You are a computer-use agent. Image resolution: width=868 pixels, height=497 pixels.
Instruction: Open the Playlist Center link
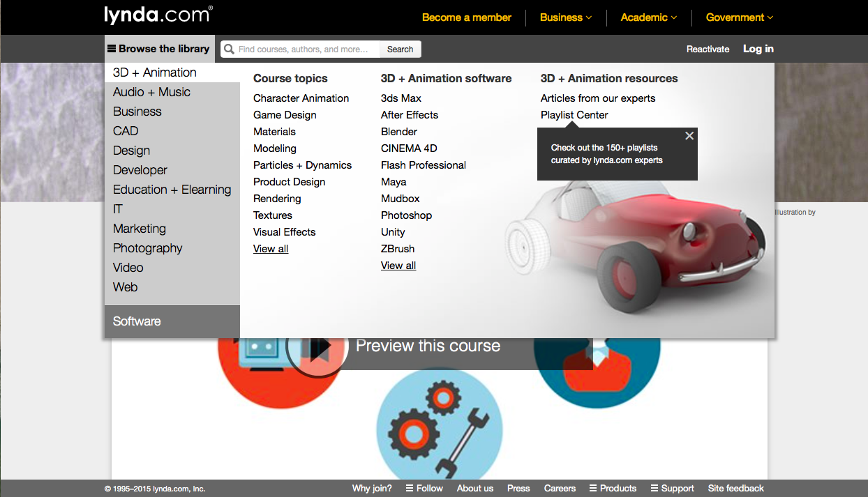574,115
